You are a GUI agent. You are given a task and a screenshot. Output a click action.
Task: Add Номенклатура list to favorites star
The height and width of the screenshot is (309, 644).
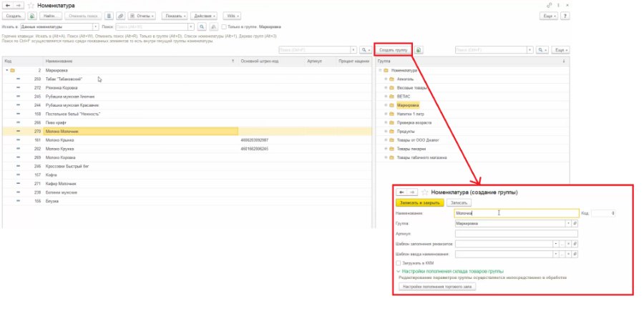coord(31,6)
